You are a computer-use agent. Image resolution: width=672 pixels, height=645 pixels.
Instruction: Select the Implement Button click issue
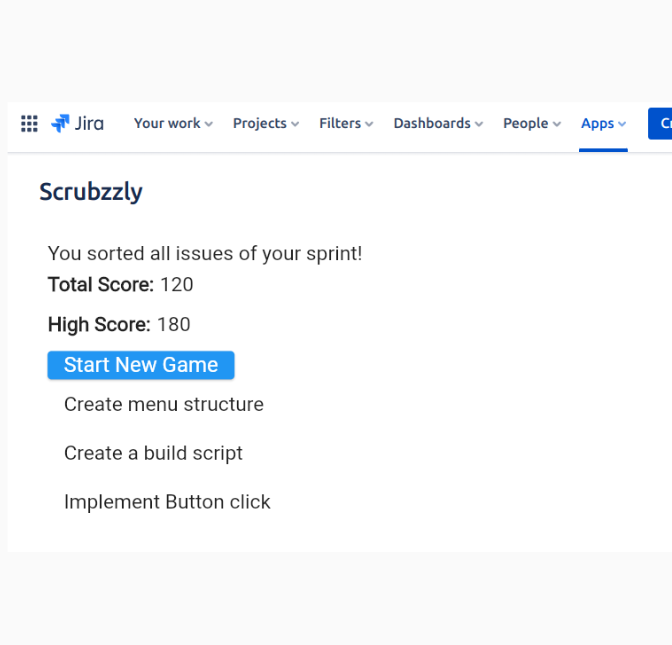click(x=167, y=502)
